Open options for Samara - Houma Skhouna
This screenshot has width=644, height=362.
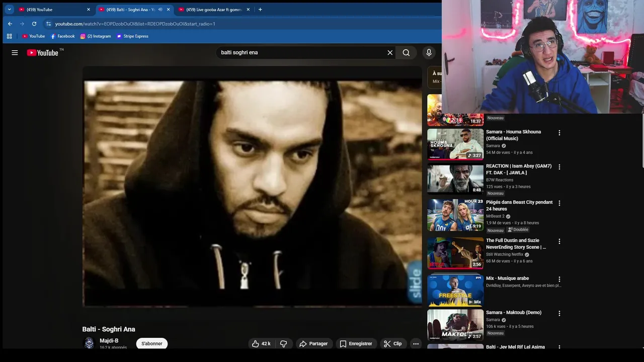[x=559, y=133]
